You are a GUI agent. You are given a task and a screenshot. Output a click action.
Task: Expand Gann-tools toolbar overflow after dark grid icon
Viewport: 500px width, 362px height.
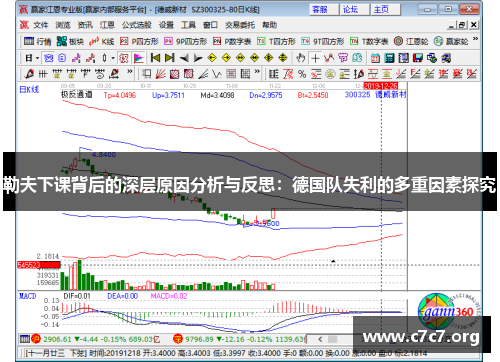point(257,71)
